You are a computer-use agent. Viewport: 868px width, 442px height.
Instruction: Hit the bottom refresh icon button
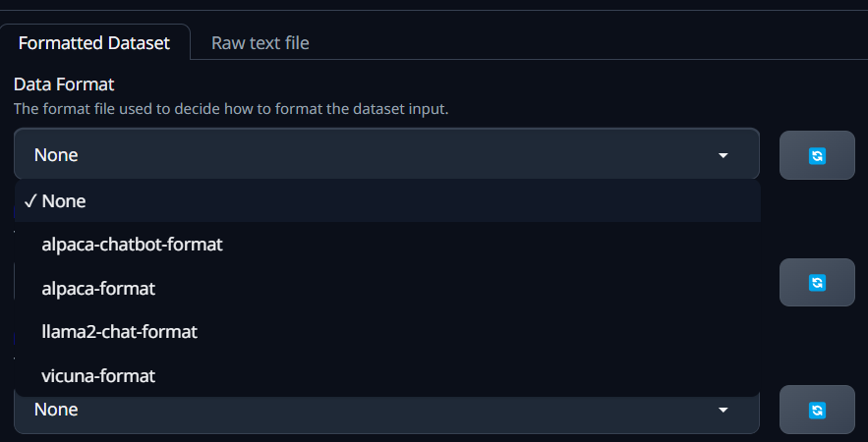817,410
